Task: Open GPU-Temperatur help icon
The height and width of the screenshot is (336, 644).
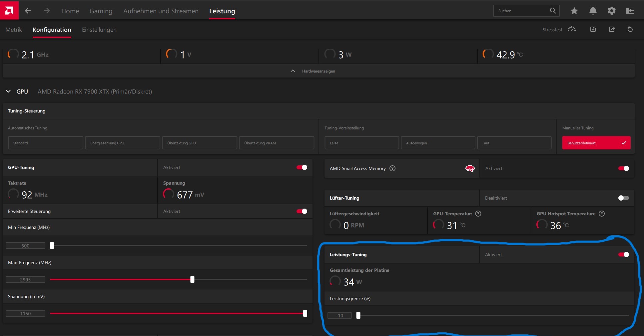Action: coord(478,214)
